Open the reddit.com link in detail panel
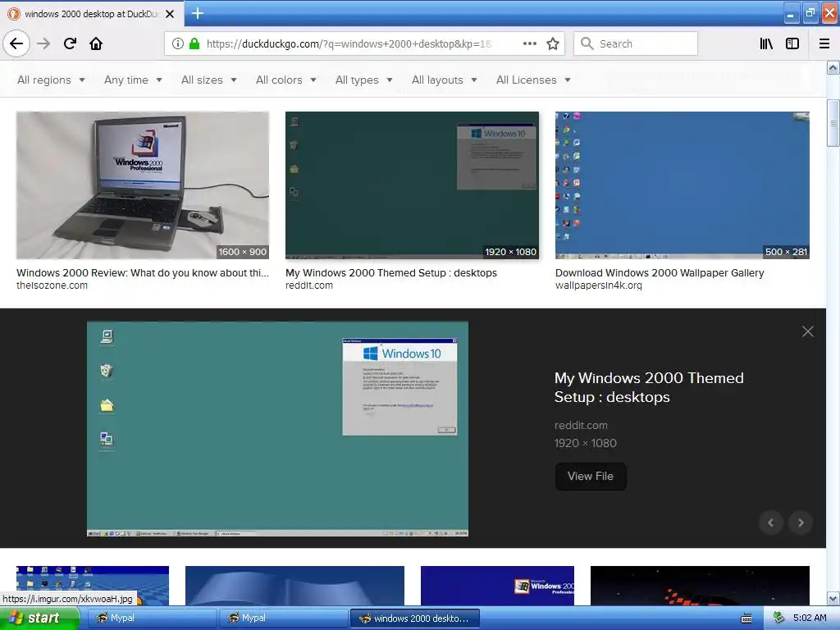Image resolution: width=840 pixels, height=630 pixels. [x=581, y=426]
